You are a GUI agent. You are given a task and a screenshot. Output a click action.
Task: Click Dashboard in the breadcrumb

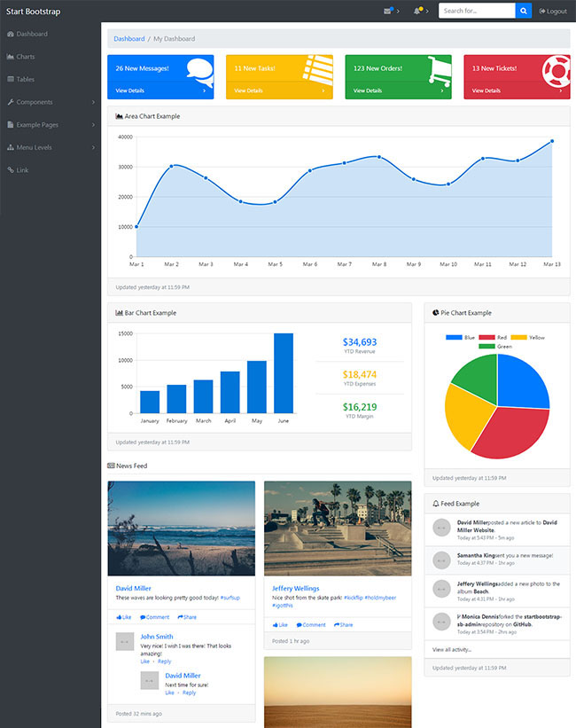click(129, 39)
